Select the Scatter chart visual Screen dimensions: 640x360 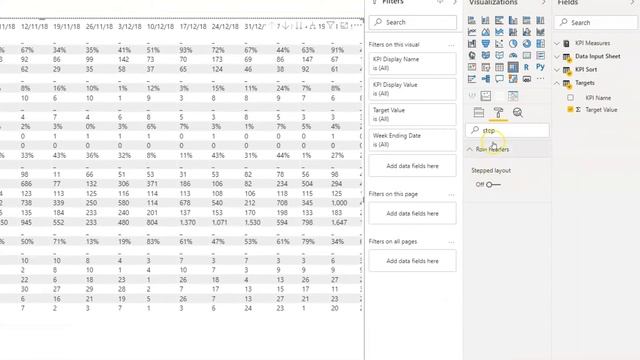(499, 44)
